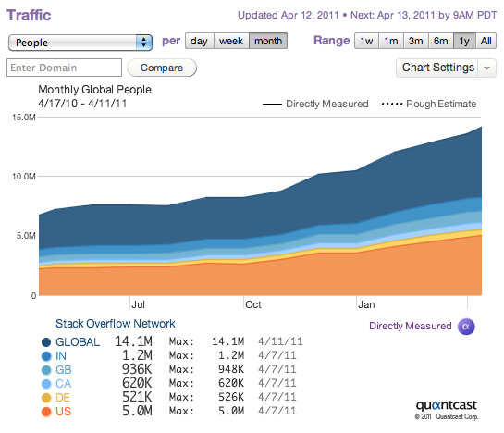This screenshot has height=433, width=504.
Task: Select the per month toggle
Action: coord(268,42)
